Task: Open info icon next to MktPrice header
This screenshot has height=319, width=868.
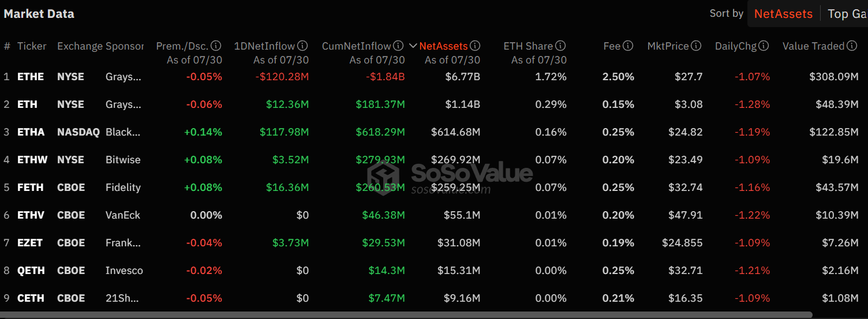Action: pyautogui.click(x=696, y=46)
